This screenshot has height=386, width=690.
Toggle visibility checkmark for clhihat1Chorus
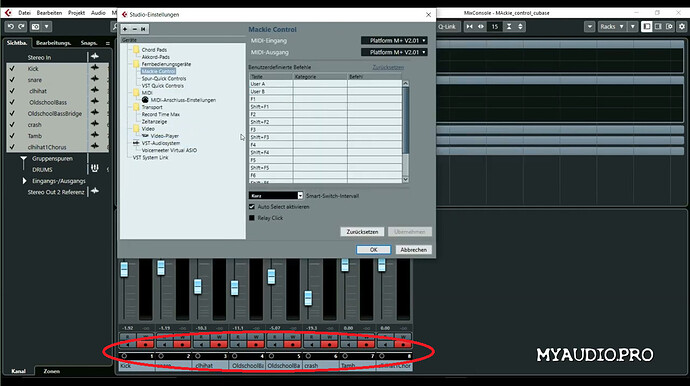[x=12, y=147]
